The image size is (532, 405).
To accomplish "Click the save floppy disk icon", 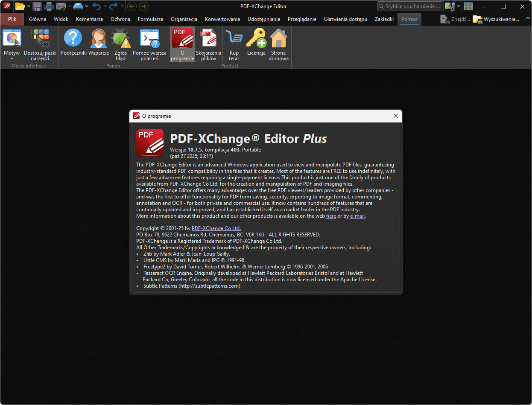I will (37, 6).
